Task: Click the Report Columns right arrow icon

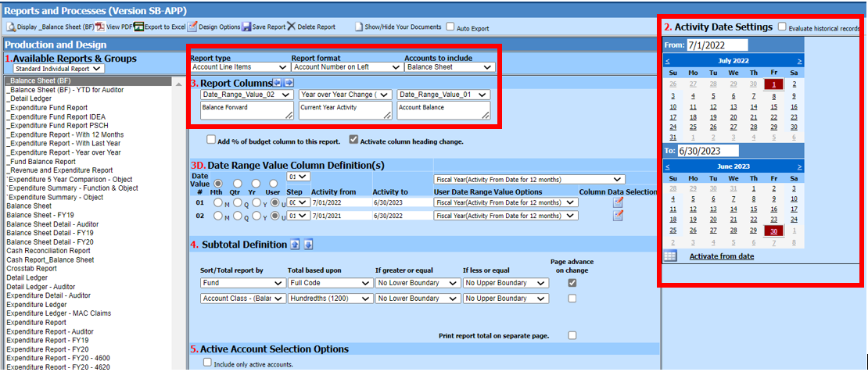Action: click(x=289, y=83)
